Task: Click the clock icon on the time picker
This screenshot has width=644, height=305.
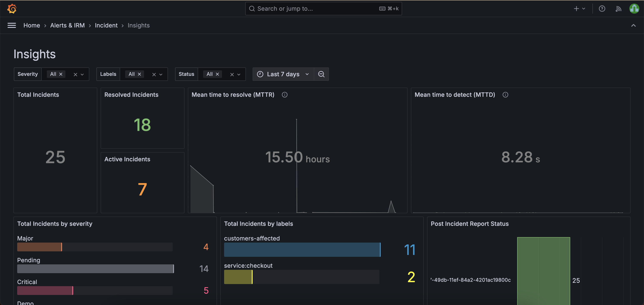Action: [260, 74]
